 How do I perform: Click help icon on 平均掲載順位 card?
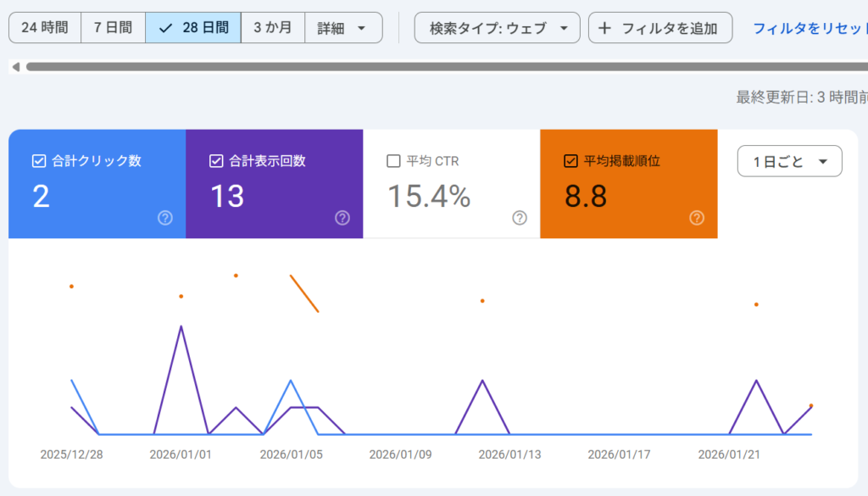[697, 218]
